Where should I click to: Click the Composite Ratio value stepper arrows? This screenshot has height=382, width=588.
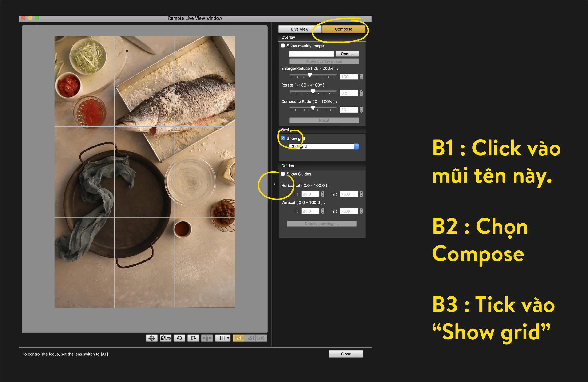click(x=362, y=110)
